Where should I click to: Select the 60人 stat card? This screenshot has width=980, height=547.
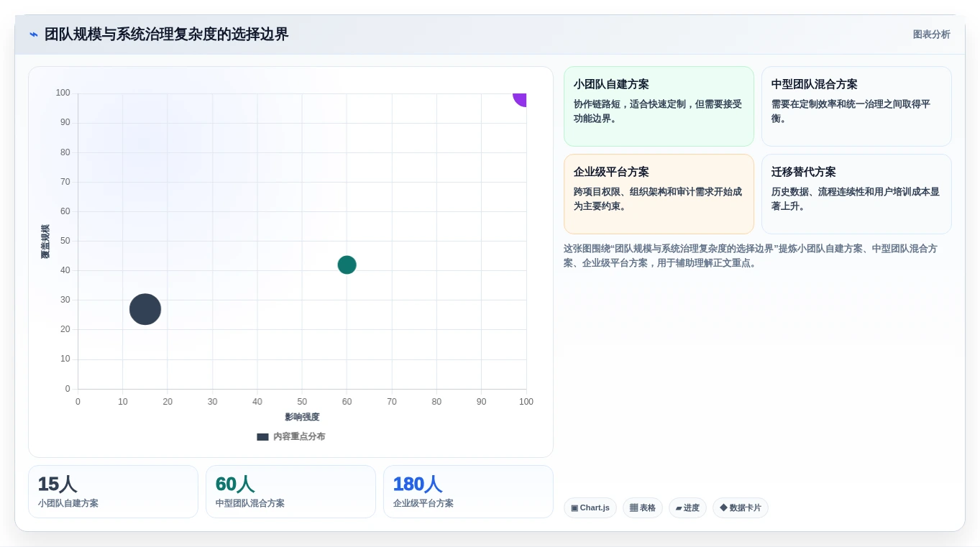click(290, 492)
